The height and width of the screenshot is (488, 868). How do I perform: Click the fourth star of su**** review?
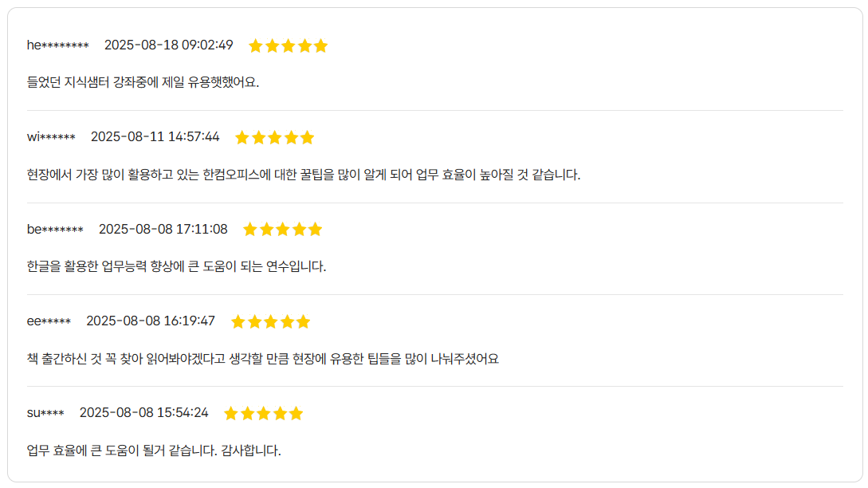[x=280, y=413]
